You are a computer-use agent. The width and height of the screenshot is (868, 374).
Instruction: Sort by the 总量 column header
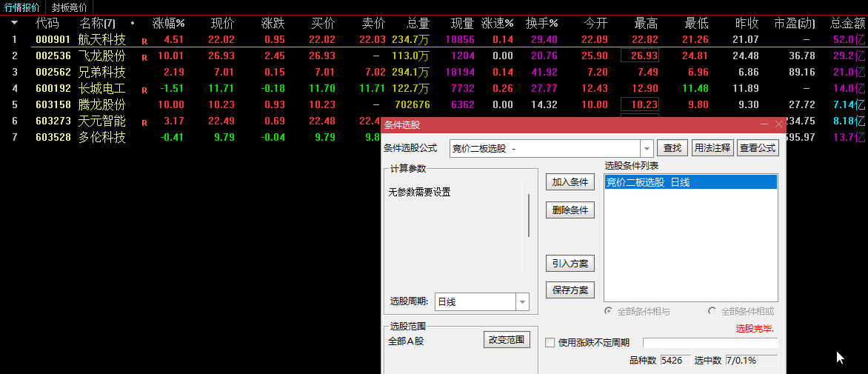pyautogui.click(x=418, y=23)
